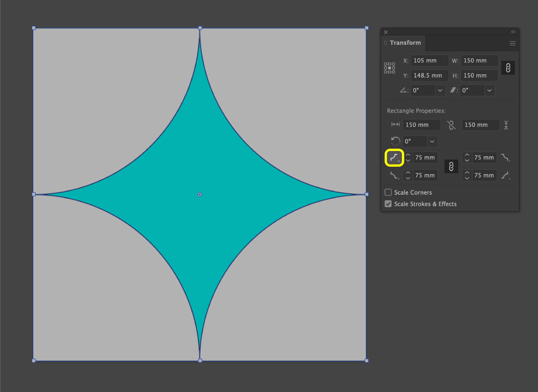The height and width of the screenshot is (392, 538).
Task: Toggle constrain width and height proportions
Action: click(508, 68)
